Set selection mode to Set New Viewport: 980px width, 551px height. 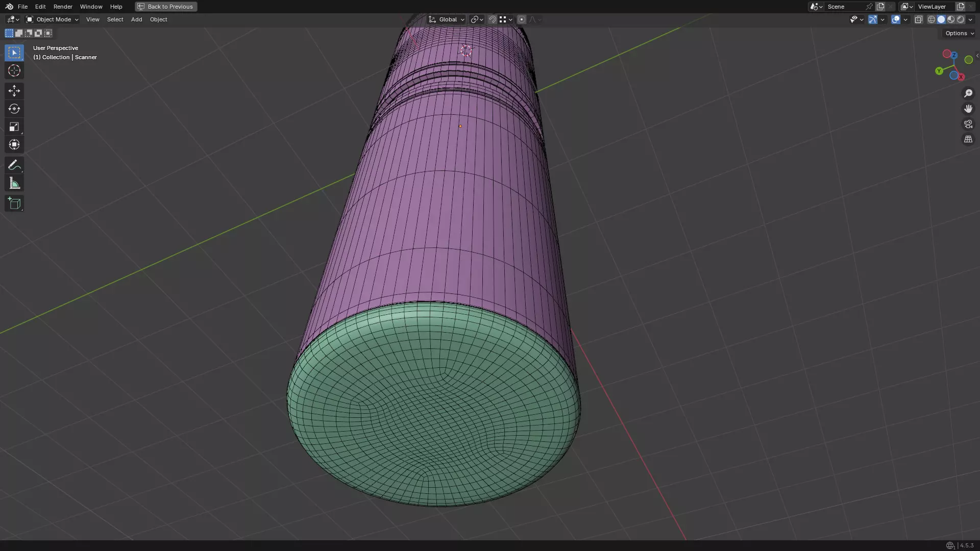click(9, 33)
